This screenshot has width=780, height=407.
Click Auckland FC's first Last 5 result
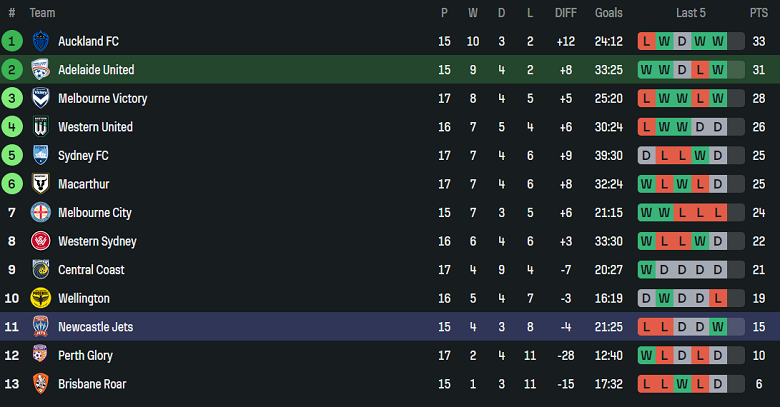click(647, 41)
